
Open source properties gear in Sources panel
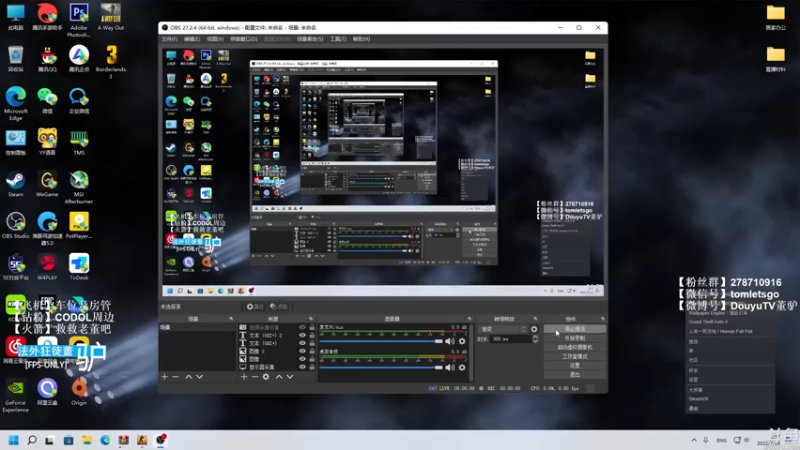tap(266, 377)
